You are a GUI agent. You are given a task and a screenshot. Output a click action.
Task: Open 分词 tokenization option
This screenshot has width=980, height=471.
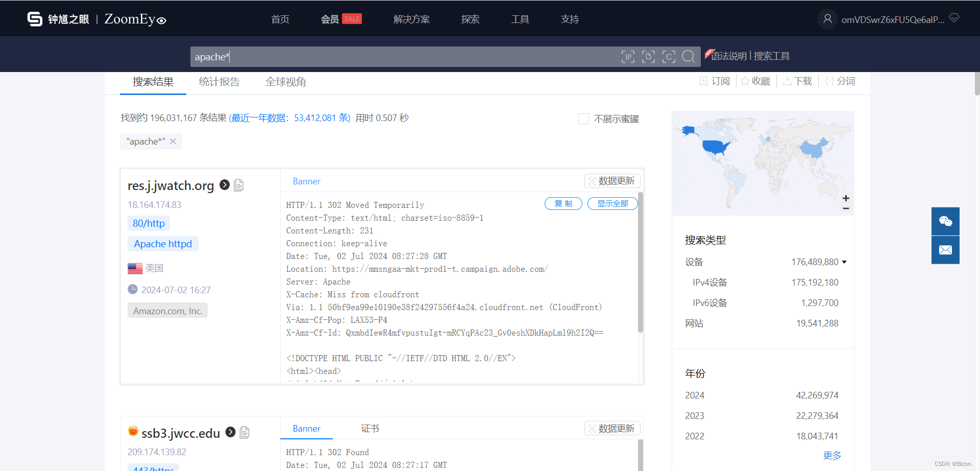[840, 81]
